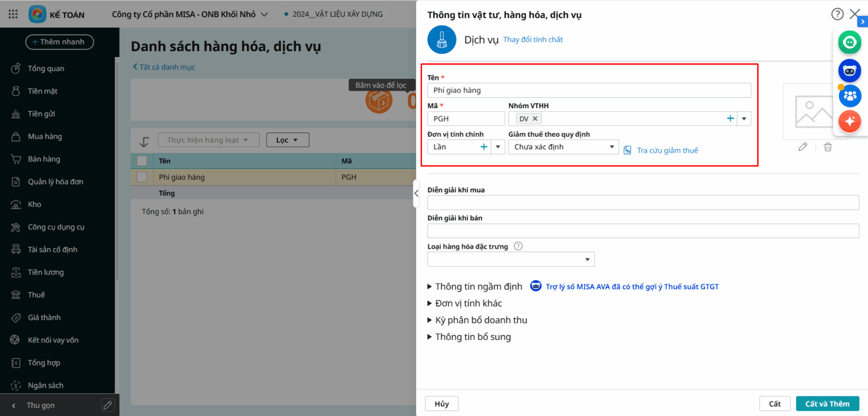Click the Kho warehouse icon
The height and width of the screenshot is (416, 868).
(16, 204)
